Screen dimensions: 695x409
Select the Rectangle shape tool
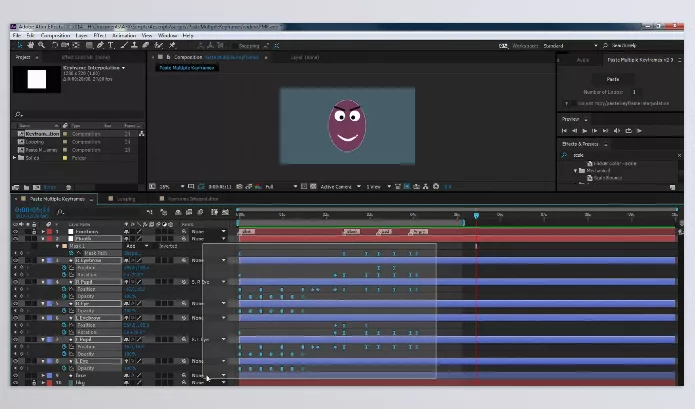[89, 45]
